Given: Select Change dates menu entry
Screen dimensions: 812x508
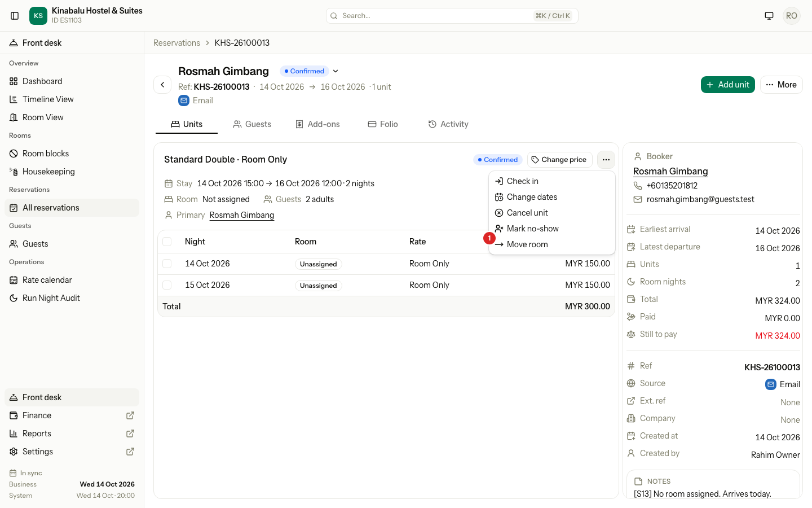Looking at the screenshot, I should click(x=552, y=197).
